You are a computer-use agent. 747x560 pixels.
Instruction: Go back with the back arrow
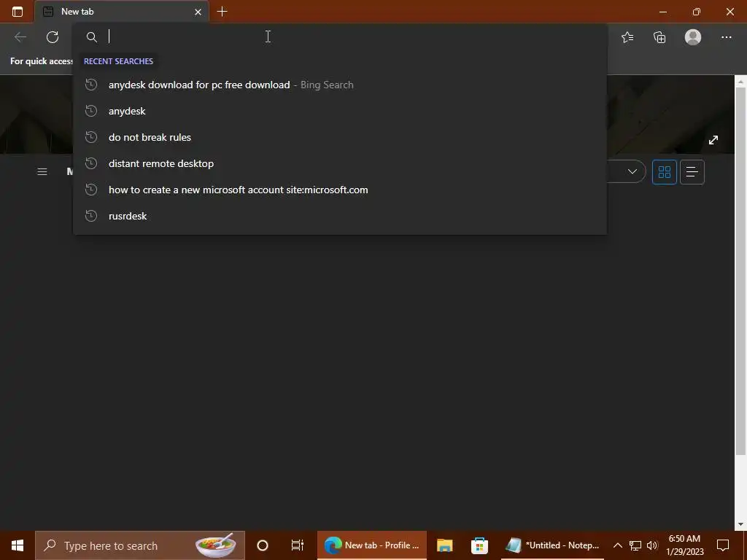pyautogui.click(x=20, y=37)
